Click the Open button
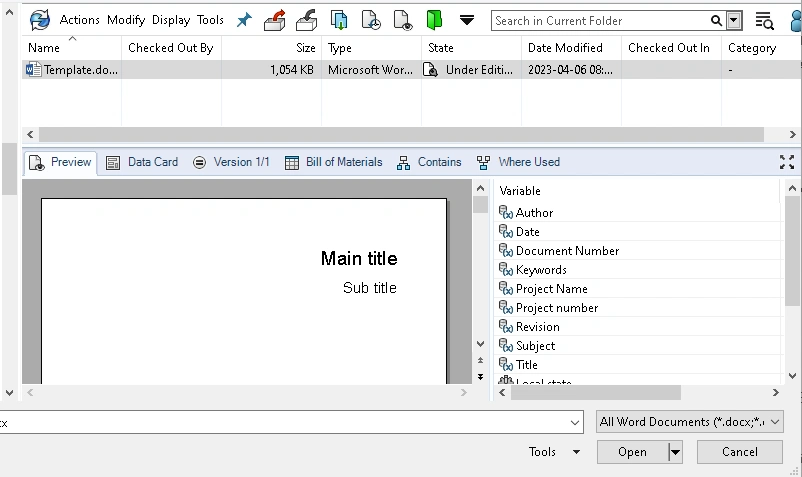802x477 pixels. tap(632, 452)
